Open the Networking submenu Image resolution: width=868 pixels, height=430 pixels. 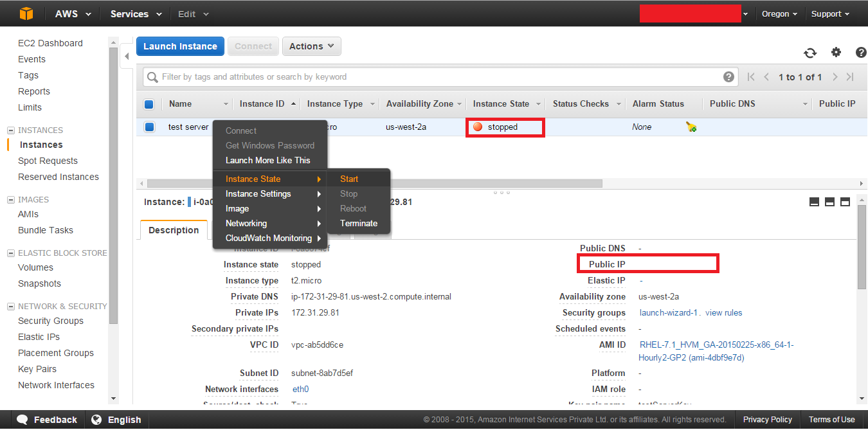(270, 223)
